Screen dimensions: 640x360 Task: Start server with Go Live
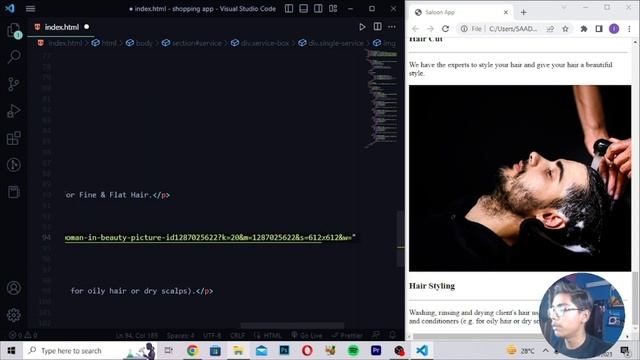(x=307, y=336)
